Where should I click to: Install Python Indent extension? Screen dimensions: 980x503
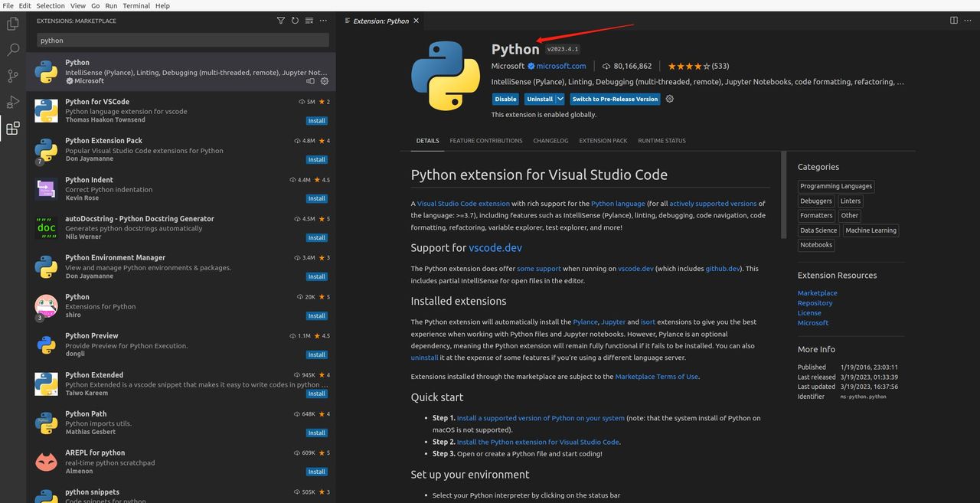(316, 199)
